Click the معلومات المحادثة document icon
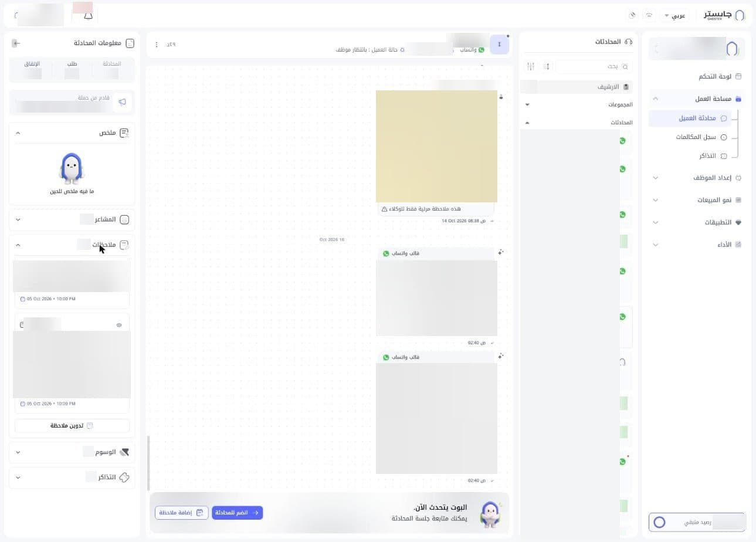 pyautogui.click(x=130, y=43)
